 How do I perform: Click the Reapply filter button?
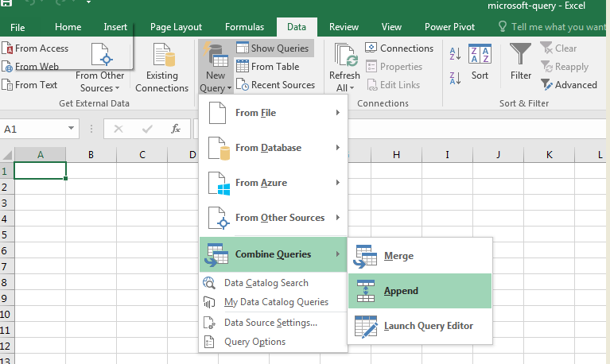click(x=565, y=67)
